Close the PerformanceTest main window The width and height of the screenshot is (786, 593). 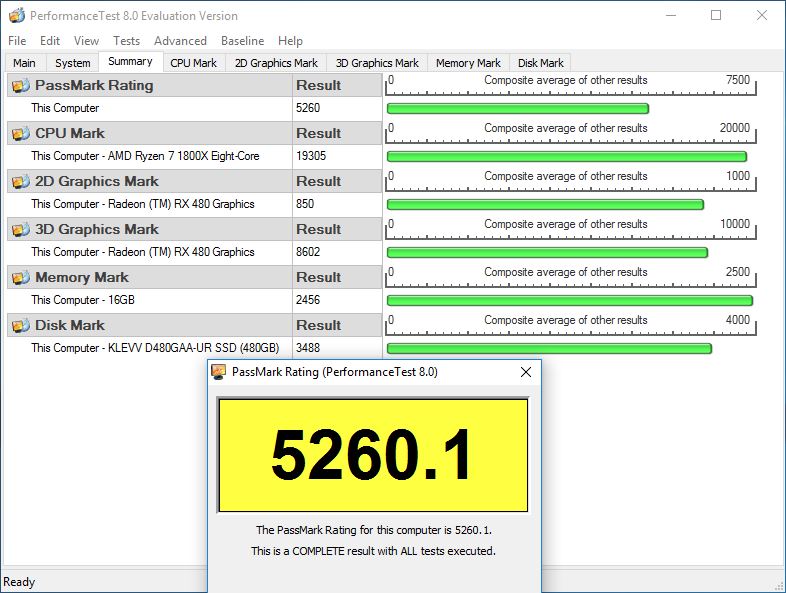762,16
